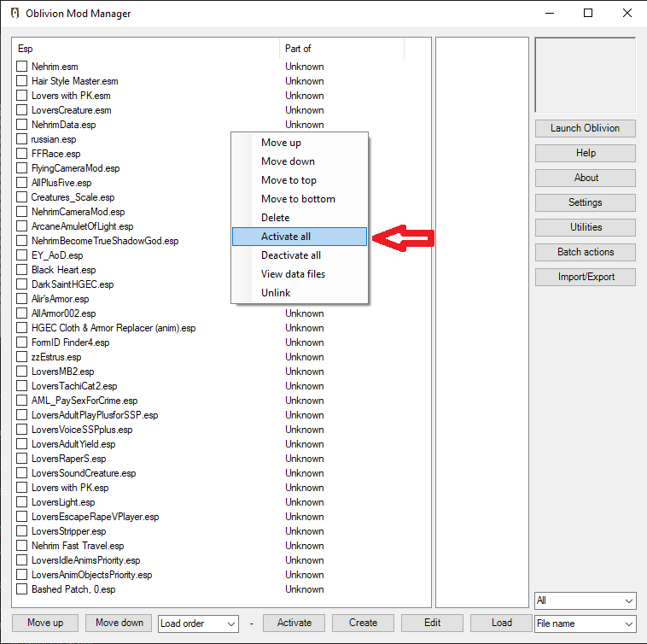This screenshot has height=644, width=647.
Task: Click View data files menu item
Action: [293, 274]
